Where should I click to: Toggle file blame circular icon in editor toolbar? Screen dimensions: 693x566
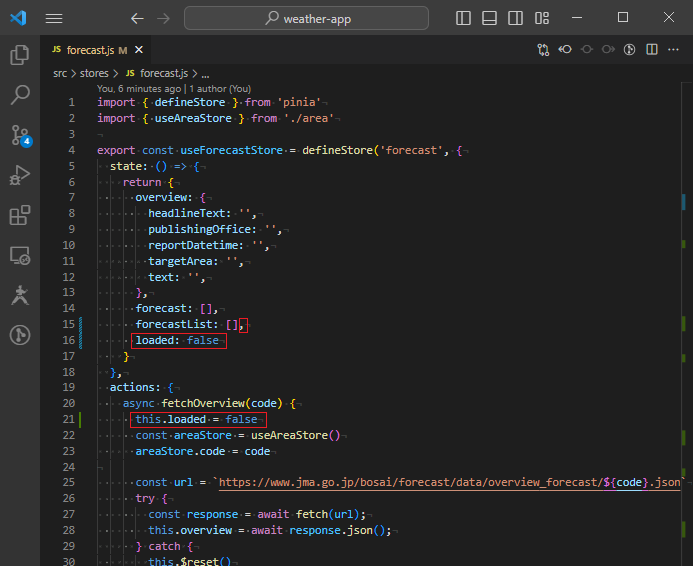(629, 49)
